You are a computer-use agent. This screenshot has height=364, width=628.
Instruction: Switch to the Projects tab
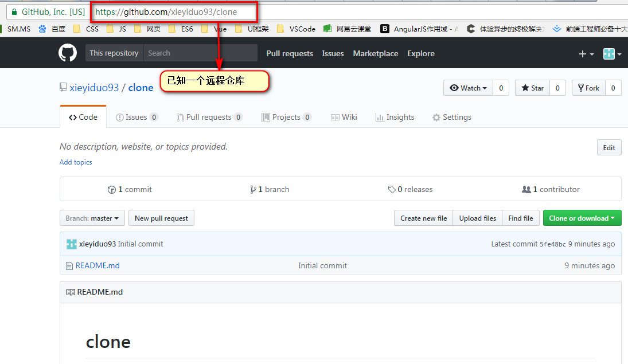[286, 118]
